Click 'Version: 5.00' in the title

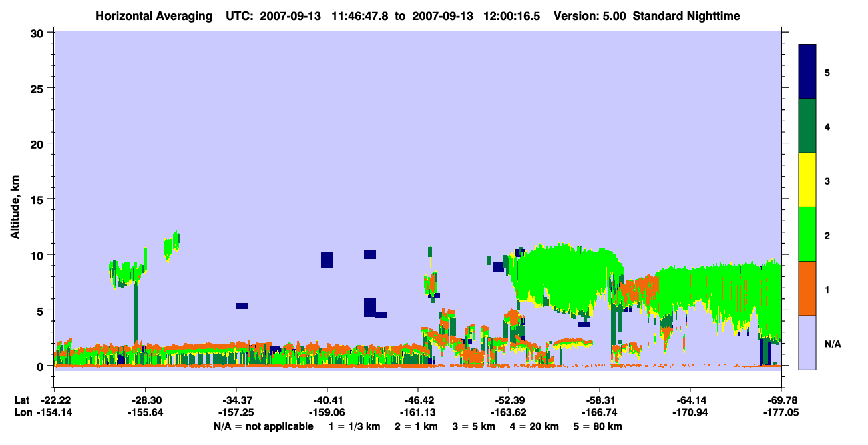[590, 15]
